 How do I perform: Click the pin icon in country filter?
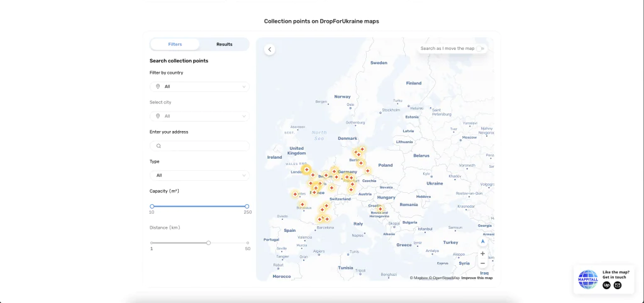[158, 86]
